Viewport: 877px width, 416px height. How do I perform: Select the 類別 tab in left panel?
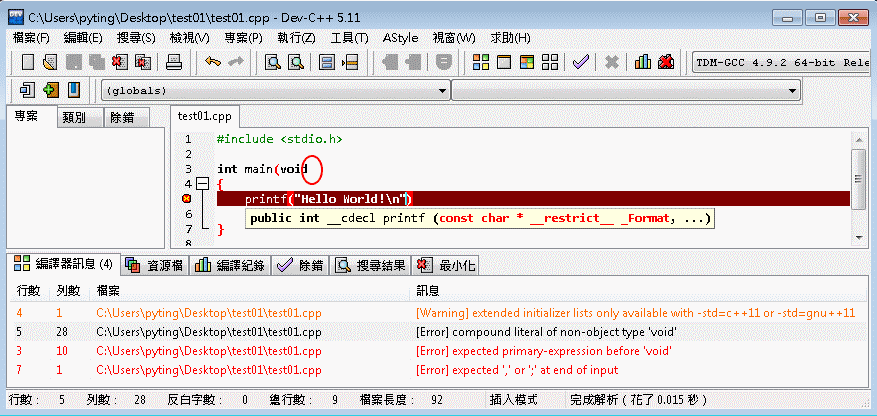[x=73, y=117]
